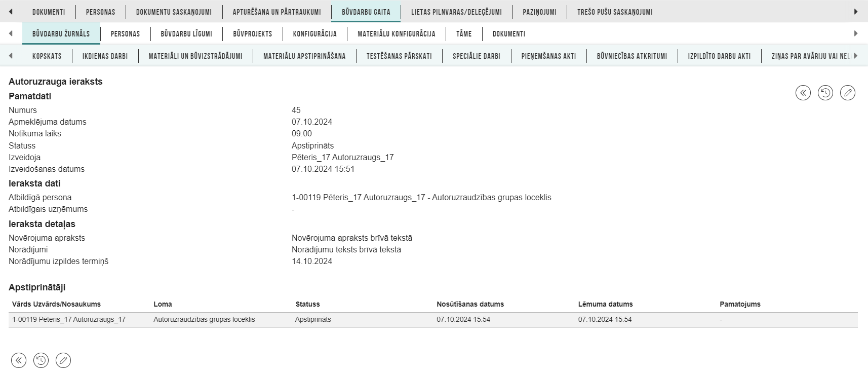Click creation date 07.10.2024 15:51
Image resolution: width=868 pixels, height=374 pixels.
coord(323,169)
